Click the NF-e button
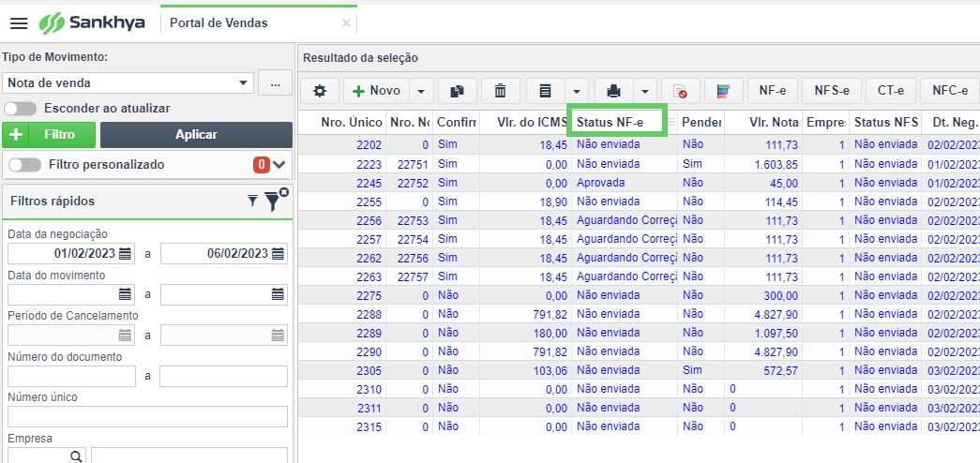Viewport: 980px width, 463px height. point(773,91)
